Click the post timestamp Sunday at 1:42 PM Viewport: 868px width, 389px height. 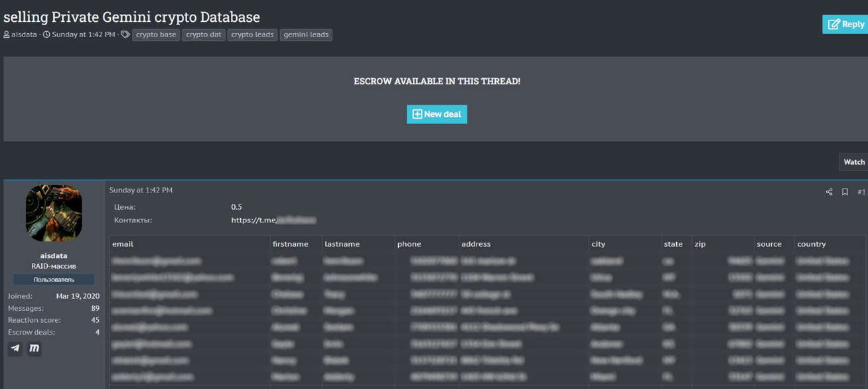[141, 190]
